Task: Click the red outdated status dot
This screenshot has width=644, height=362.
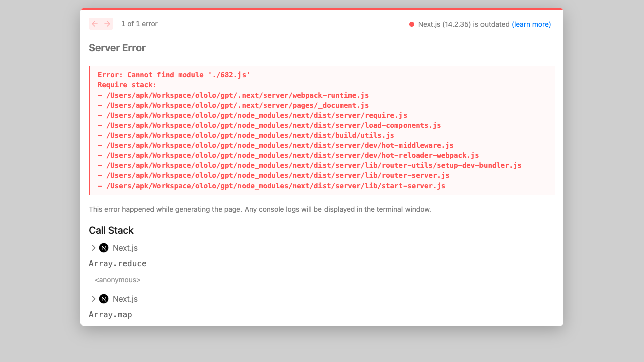Action: click(412, 24)
